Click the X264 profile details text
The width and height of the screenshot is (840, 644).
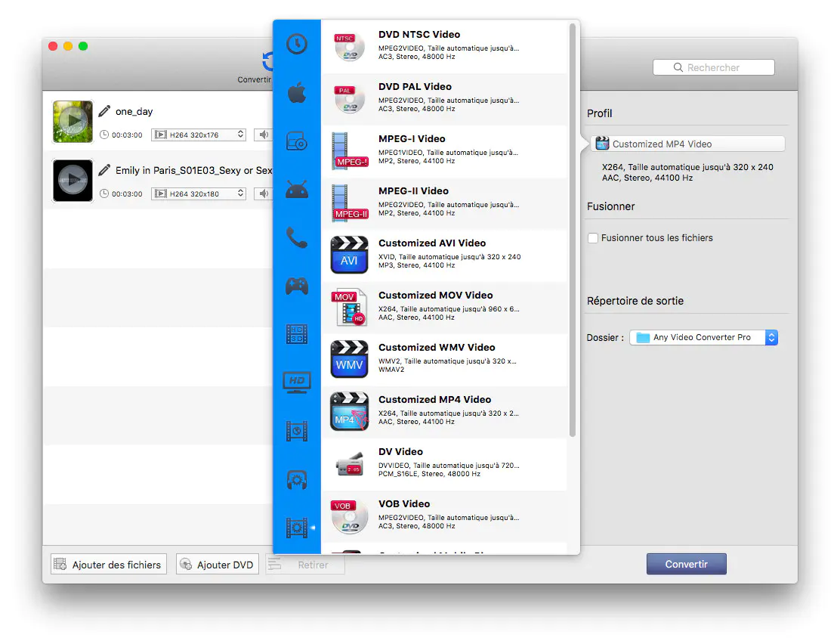[x=687, y=172]
